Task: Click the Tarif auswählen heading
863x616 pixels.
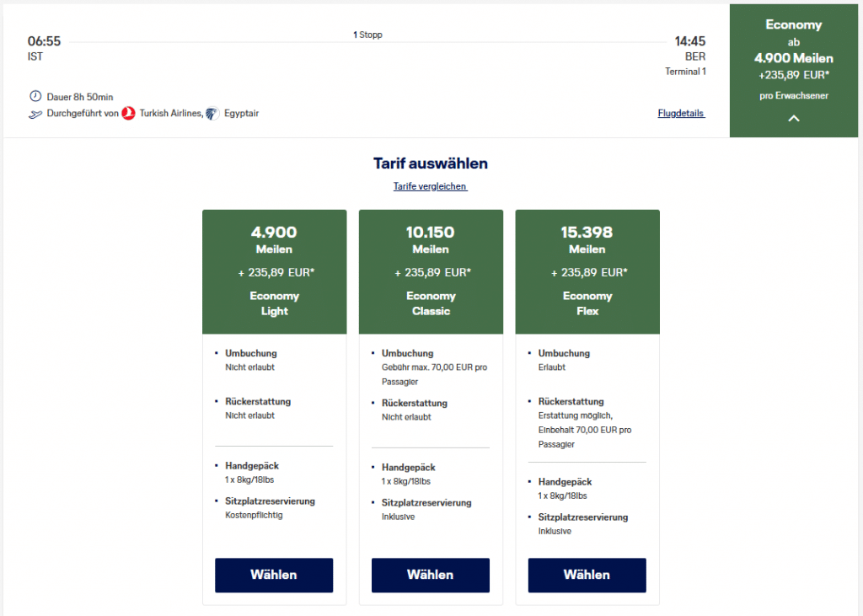Action: 431,163
